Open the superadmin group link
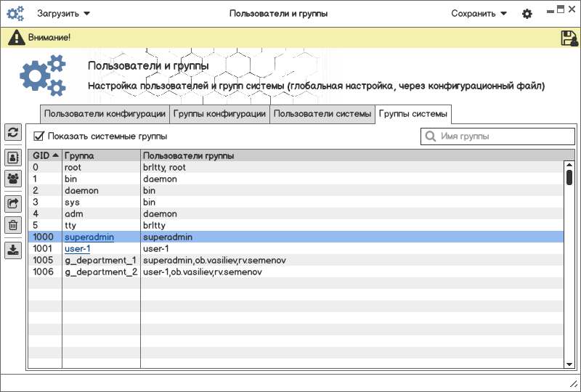This screenshot has height=392, width=581. [89, 237]
